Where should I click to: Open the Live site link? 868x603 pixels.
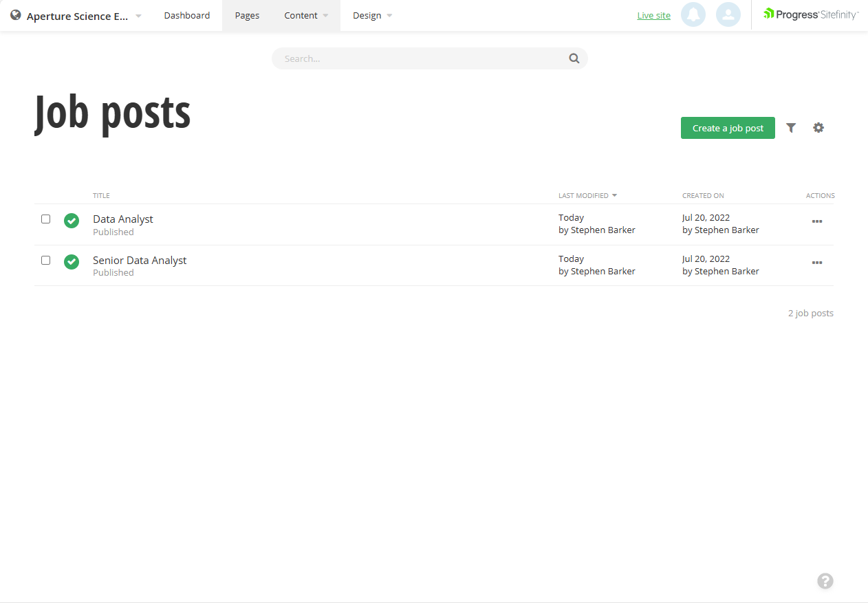[653, 15]
